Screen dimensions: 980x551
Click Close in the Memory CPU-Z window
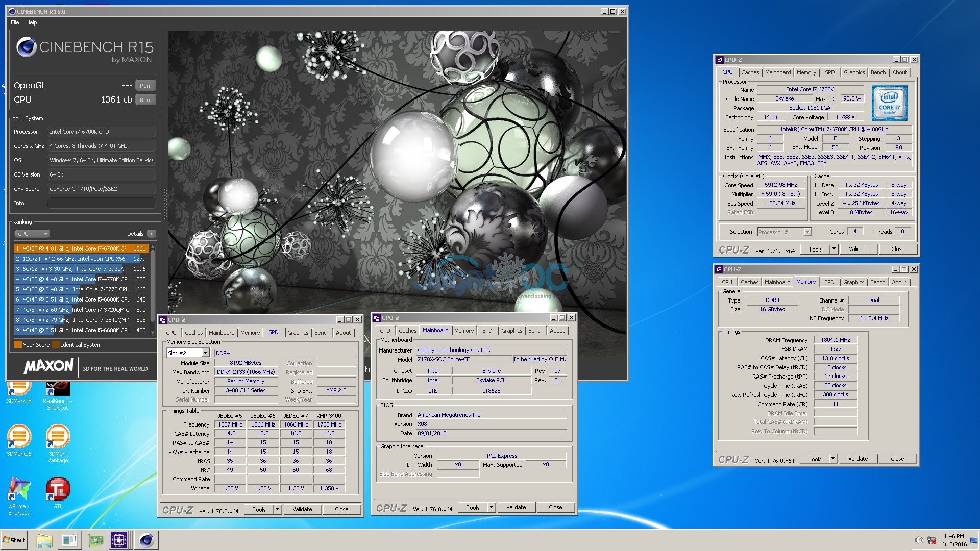click(x=897, y=459)
